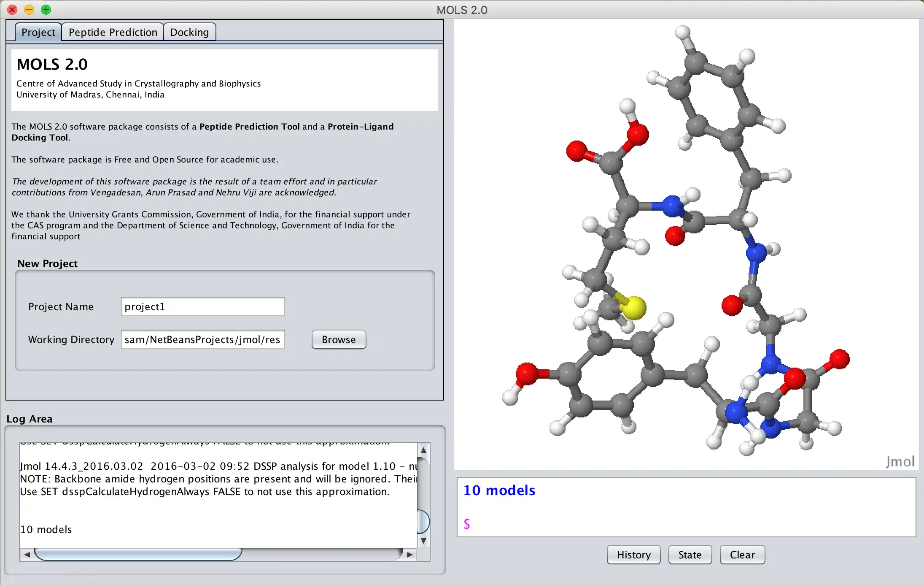
Task: Show Jmol command History
Action: [x=633, y=555]
